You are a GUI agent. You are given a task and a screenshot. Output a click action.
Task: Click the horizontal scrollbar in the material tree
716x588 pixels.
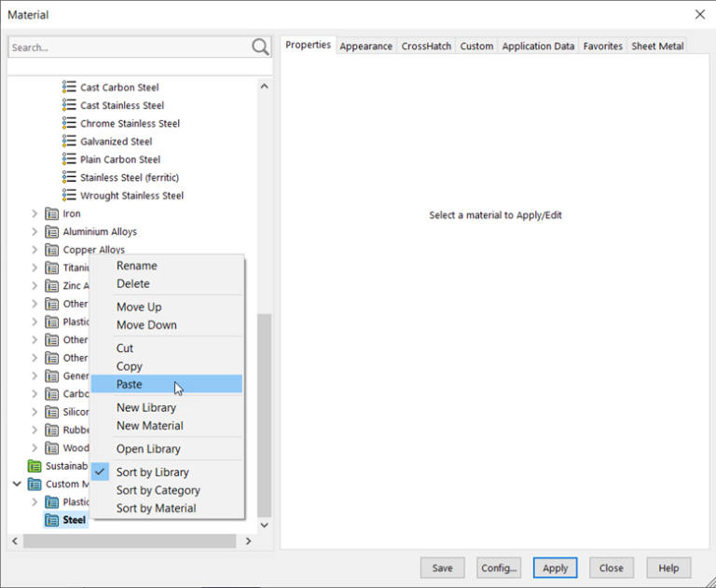point(131,540)
